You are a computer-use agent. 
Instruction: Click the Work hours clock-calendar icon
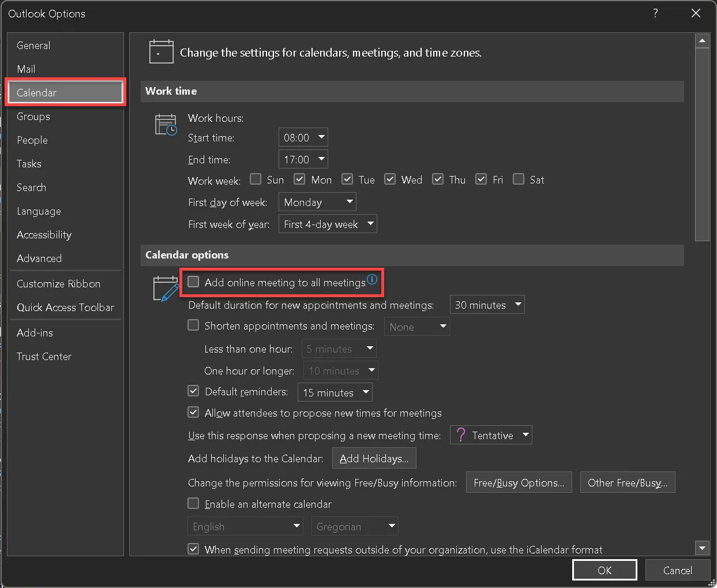tap(166, 125)
